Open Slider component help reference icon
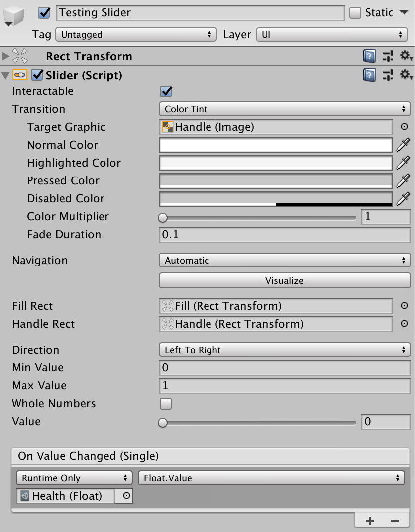Image resolution: width=415 pixels, height=532 pixels. point(369,75)
